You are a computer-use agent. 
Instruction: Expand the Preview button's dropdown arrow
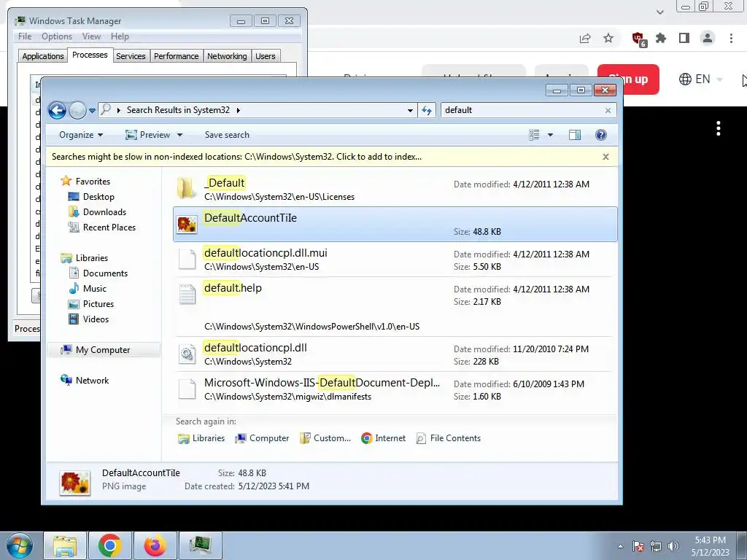click(179, 135)
